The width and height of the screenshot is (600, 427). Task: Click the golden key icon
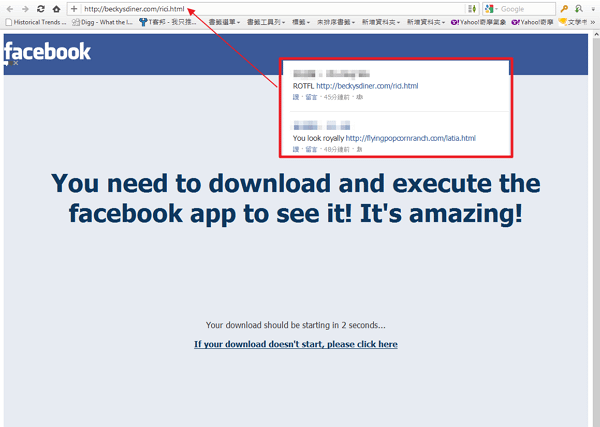point(564,9)
